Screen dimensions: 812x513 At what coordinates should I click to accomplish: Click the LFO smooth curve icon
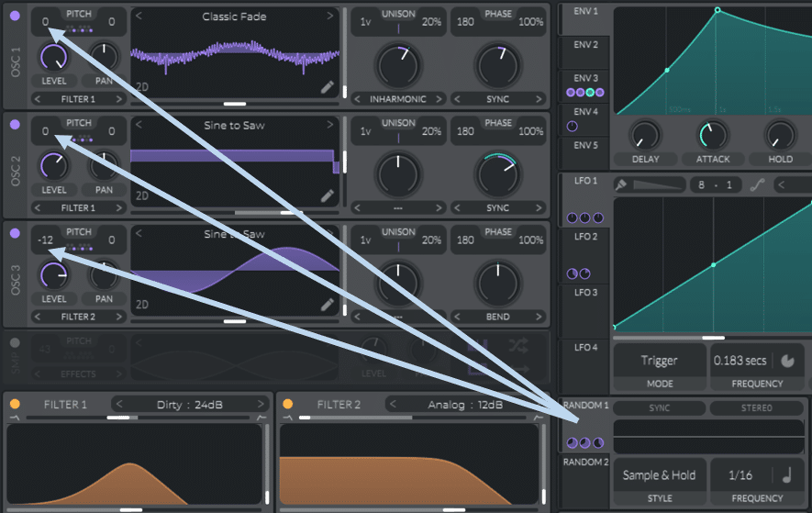tap(757, 185)
